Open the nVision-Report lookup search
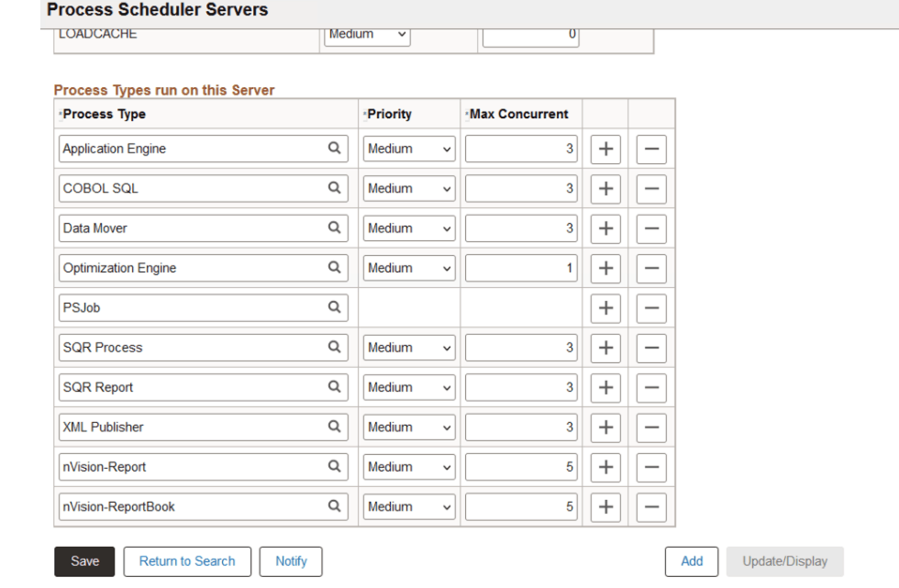 click(334, 466)
